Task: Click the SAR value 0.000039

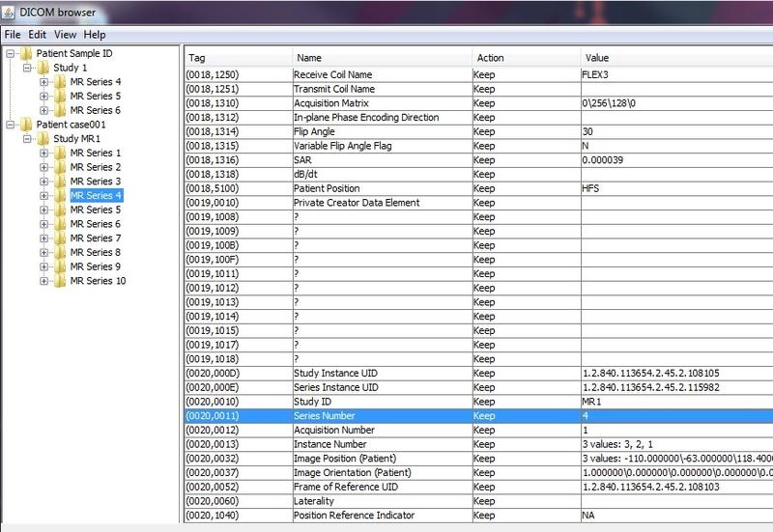Action: [677, 160]
